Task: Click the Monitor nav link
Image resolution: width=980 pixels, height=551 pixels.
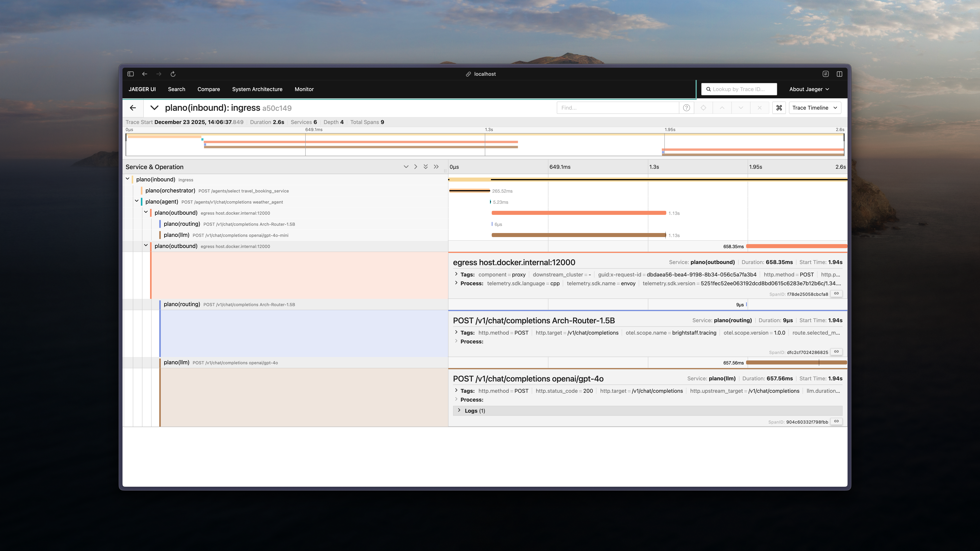Action: click(304, 89)
